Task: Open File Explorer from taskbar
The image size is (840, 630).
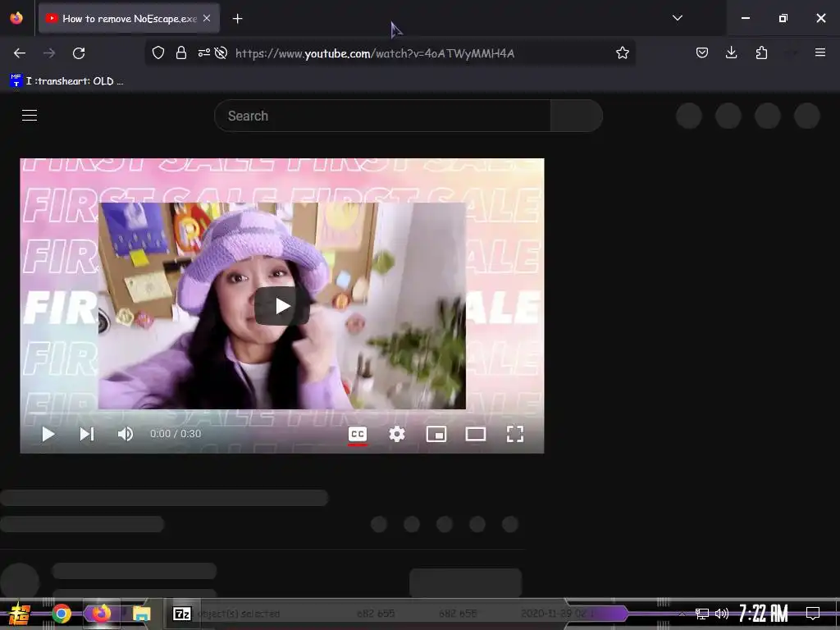Action: [141, 614]
